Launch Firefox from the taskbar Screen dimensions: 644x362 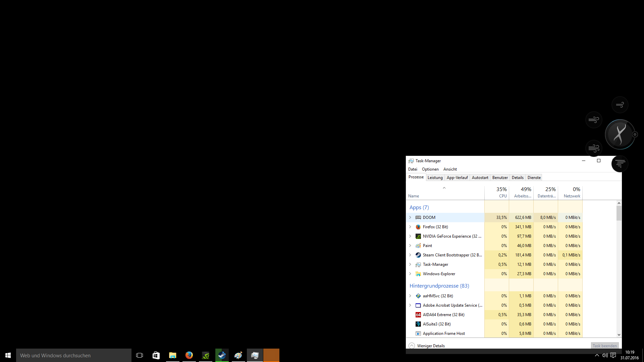189,355
